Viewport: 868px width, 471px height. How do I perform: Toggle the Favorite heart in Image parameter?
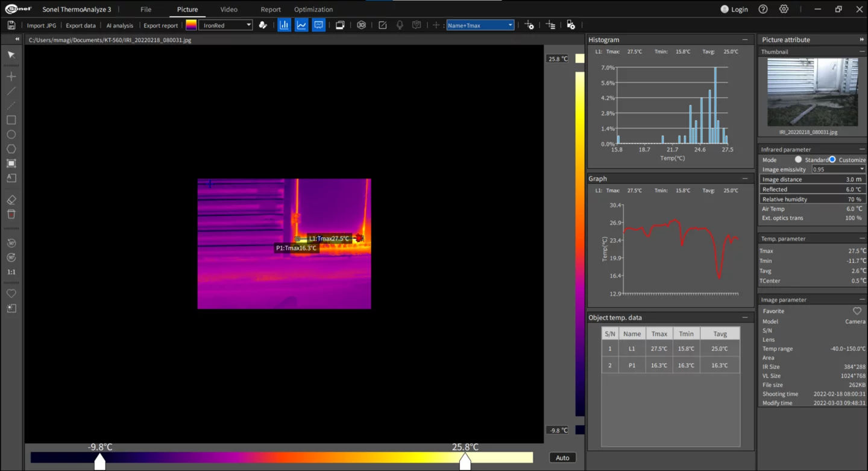tap(857, 311)
